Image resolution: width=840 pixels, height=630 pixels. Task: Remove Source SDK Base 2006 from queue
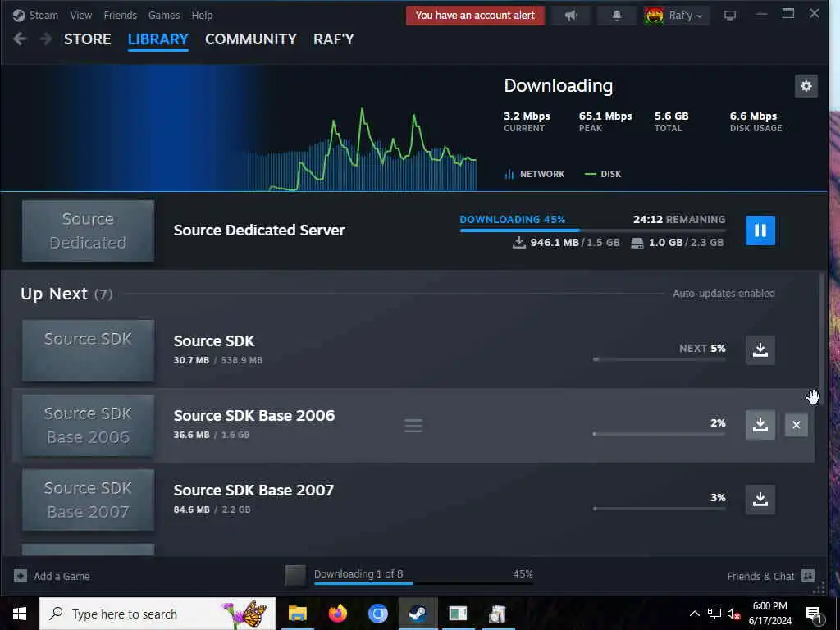796,425
